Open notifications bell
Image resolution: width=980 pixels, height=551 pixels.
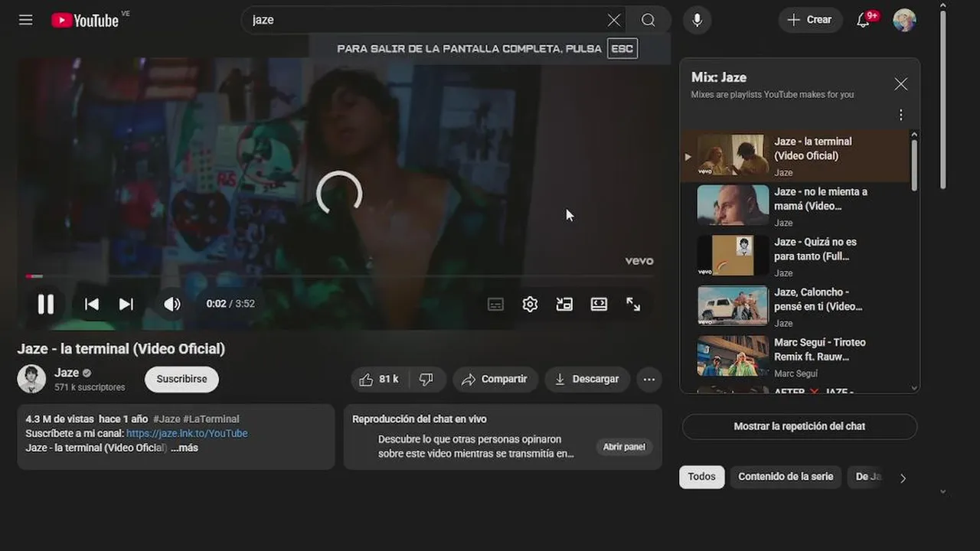tap(864, 20)
